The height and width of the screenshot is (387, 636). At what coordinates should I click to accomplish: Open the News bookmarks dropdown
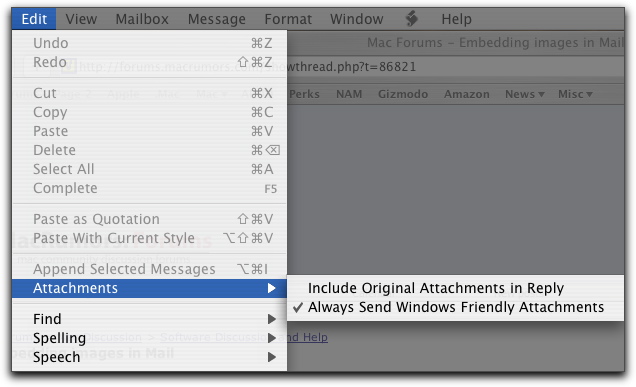tap(524, 94)
